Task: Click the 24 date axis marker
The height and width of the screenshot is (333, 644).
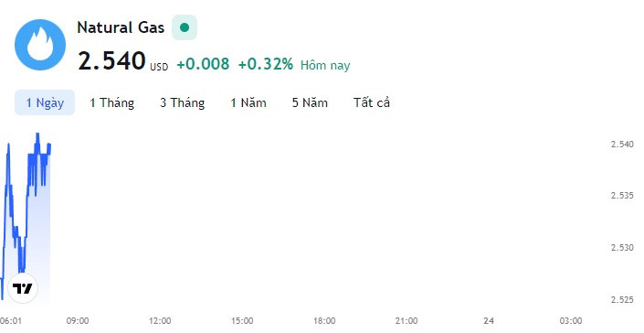Action: (489, 321)
